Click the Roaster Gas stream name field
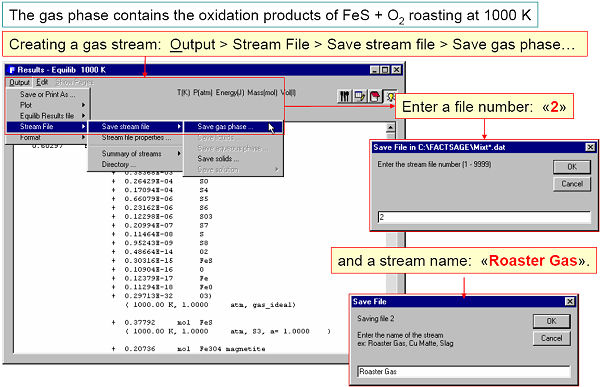The image size is (600, 387). (x=464, y=371)
